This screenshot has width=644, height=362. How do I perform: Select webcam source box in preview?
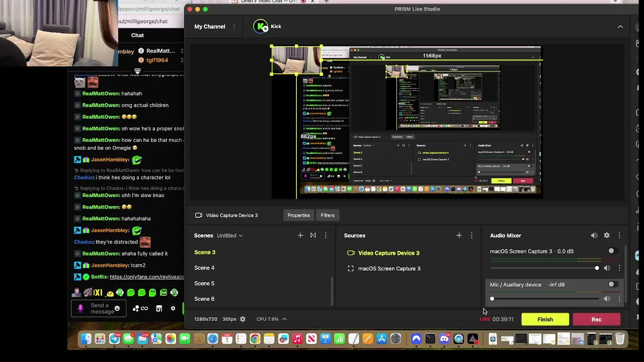pyautogui.click(x=296, y=60)
